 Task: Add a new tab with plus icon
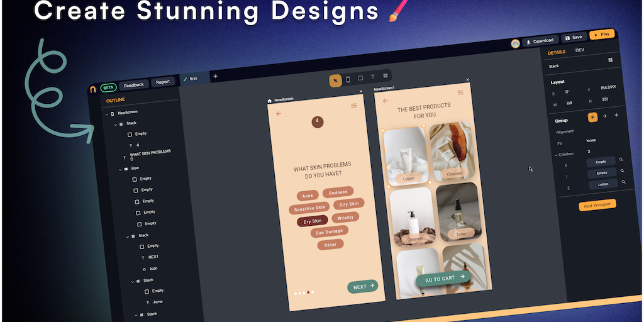point(216,76)
